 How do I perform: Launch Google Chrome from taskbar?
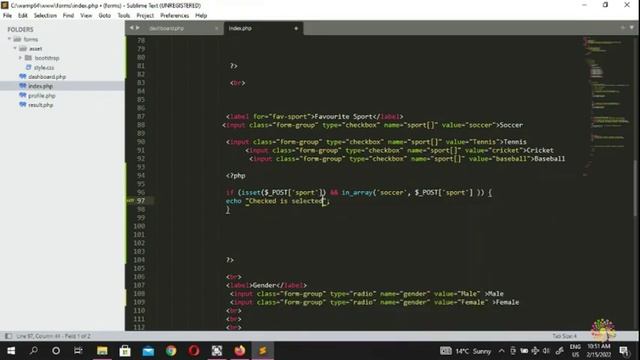tap(171, 351)
